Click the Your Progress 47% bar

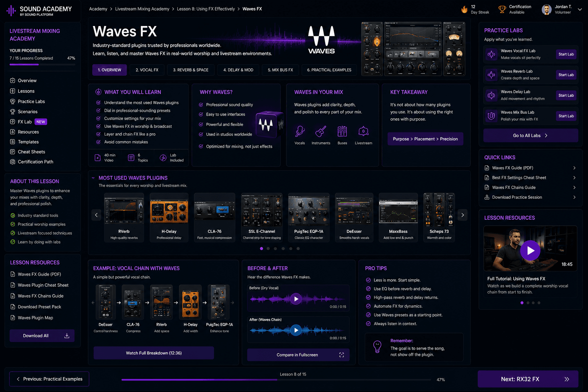(42, 65)
